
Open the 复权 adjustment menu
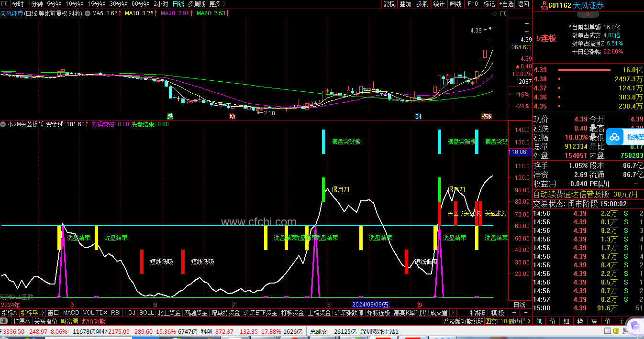point(389,4)
